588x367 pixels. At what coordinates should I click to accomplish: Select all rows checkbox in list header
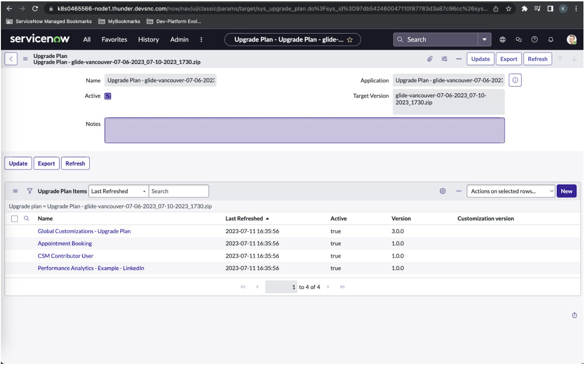click(14, 218)
